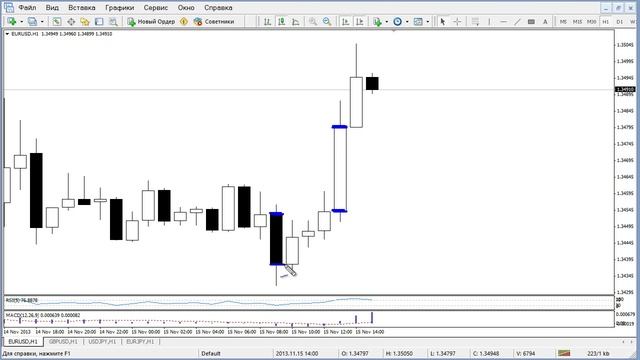
Task: Open the Terminal window icon
Action: click(x=99, y=22)
